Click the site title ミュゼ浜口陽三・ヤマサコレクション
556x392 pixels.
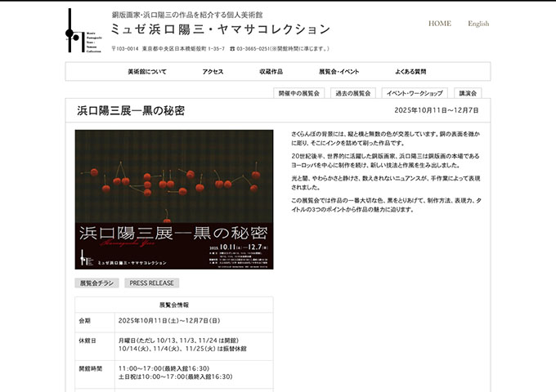(x=221, y=29)
